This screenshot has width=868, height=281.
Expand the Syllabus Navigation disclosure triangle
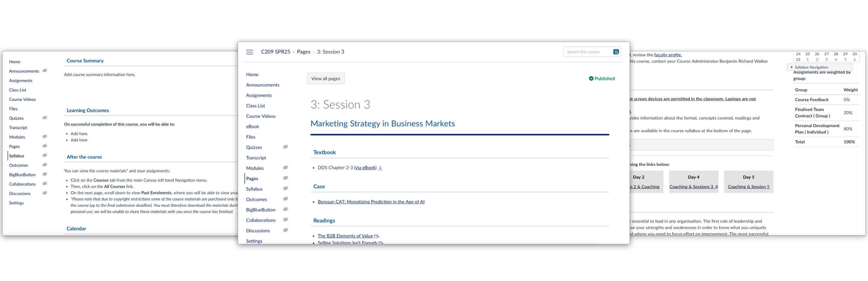pos(791,67)
